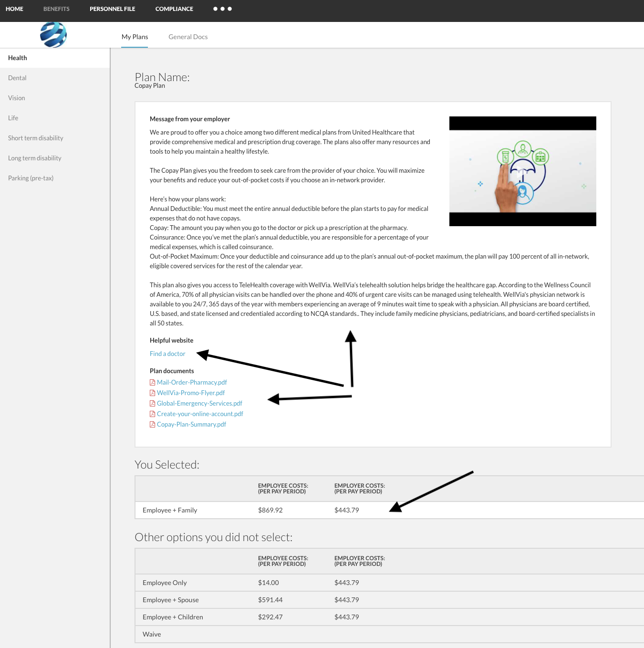Select Health in the sidebar
The height and width of the screenshot is (648, 644).
coord(55,58)
